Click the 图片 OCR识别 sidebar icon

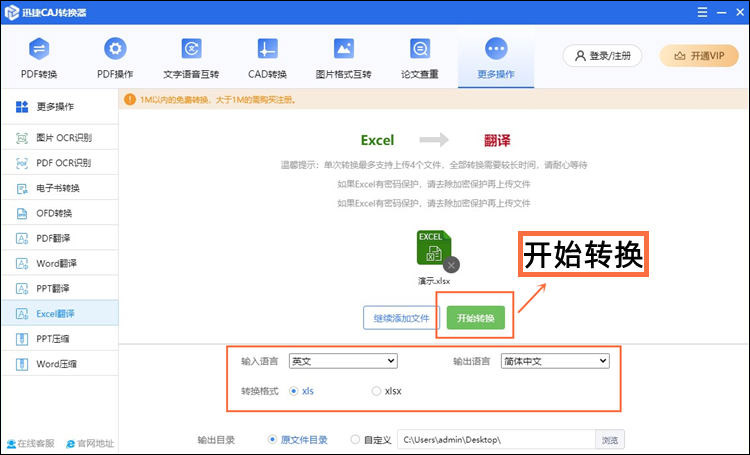22,138
